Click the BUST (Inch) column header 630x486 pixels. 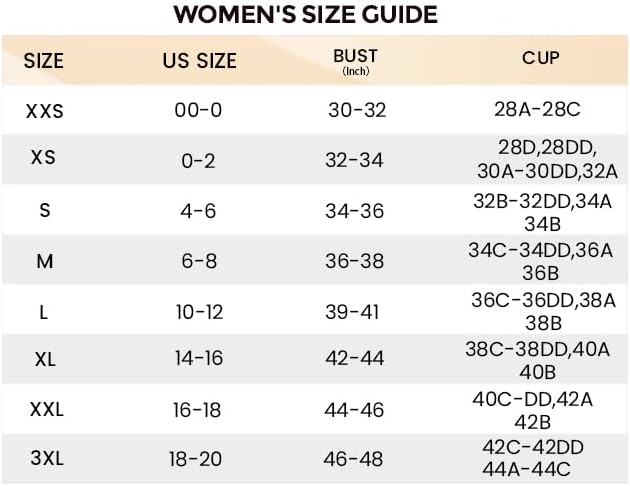[355, 60]
